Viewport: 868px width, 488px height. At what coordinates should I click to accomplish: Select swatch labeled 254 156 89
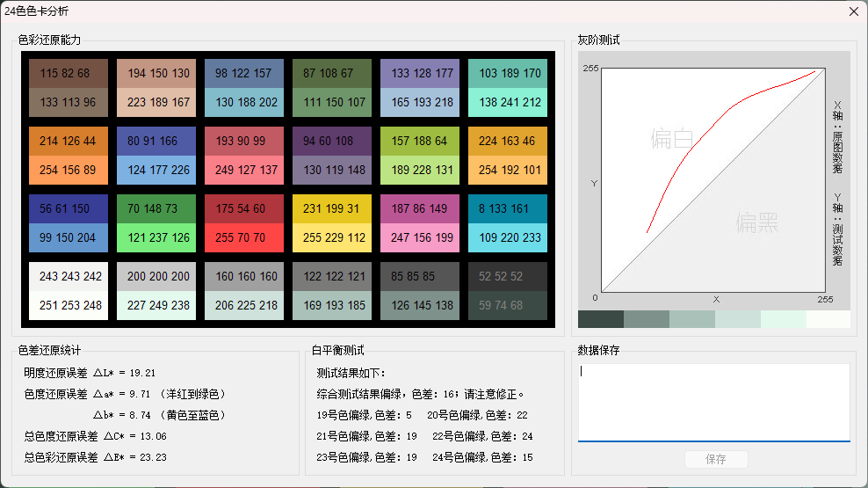[69, 170]
